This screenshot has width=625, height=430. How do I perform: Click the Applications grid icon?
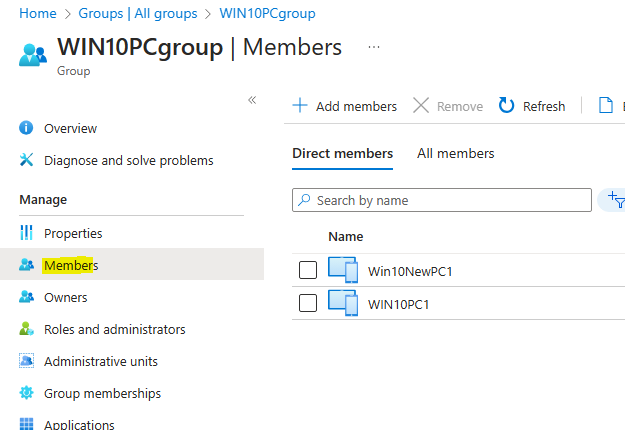(26, 424)
